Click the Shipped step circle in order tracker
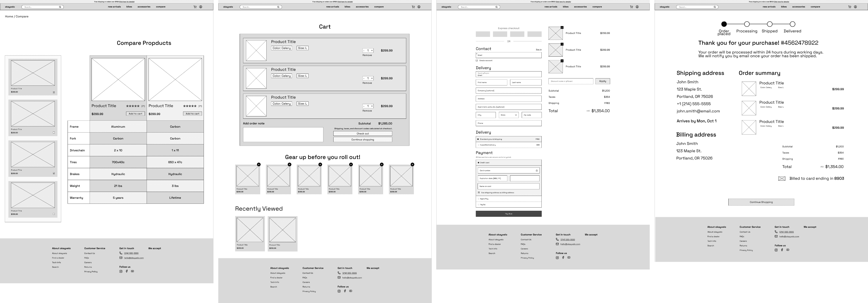The image size is (868, 303). click(770, 24)
